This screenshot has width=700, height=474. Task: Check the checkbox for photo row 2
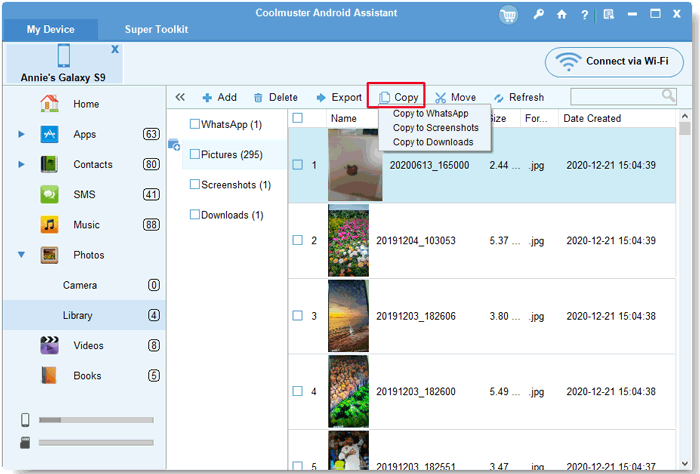pyautogui.click(x=297, y=240)
